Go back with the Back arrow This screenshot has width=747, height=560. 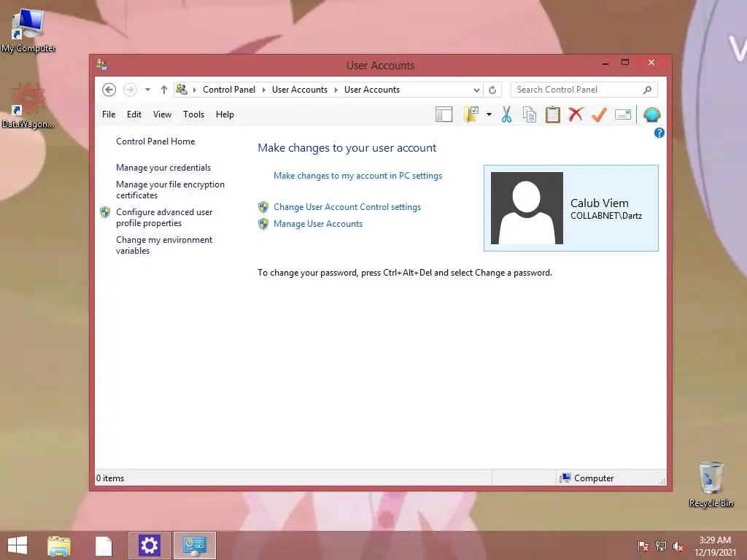[109, 90]
